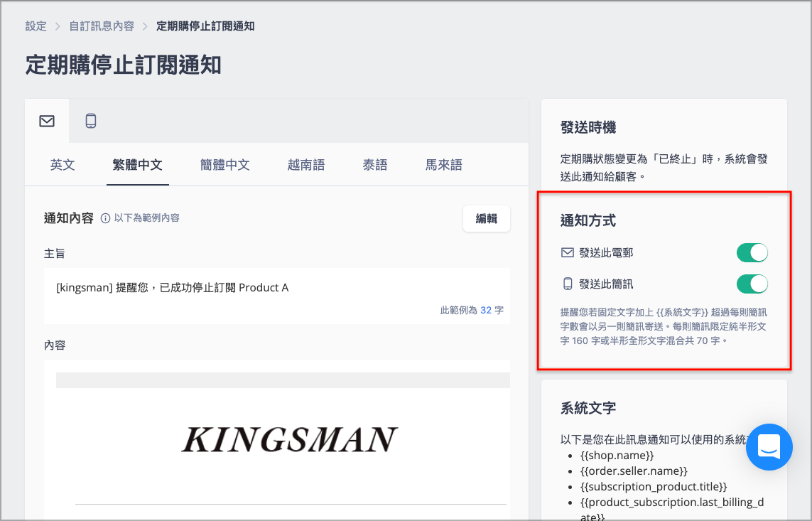The image size is (812, 521).
Task: Click the 內容 label
Action: click(x=55, y=345)
